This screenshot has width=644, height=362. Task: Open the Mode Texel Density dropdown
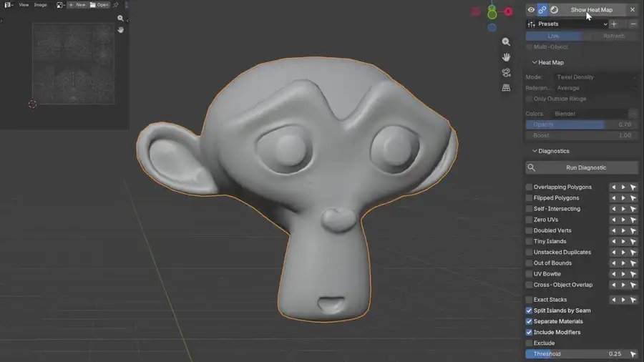pyautogui.click(x=596, y=77)
